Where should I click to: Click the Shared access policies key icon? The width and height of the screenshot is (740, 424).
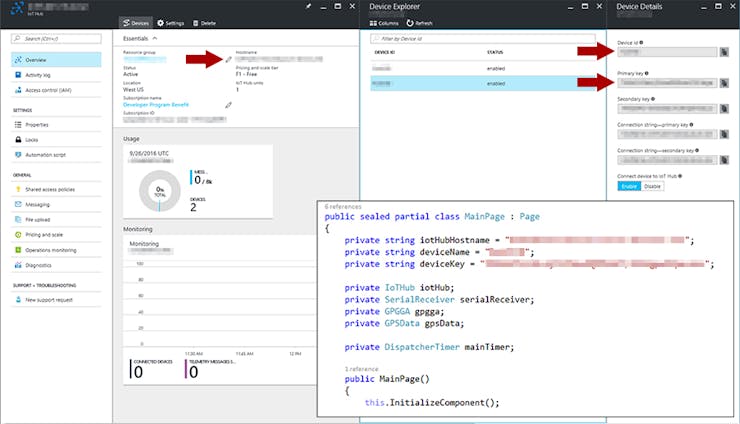click(x=18, y=189)
